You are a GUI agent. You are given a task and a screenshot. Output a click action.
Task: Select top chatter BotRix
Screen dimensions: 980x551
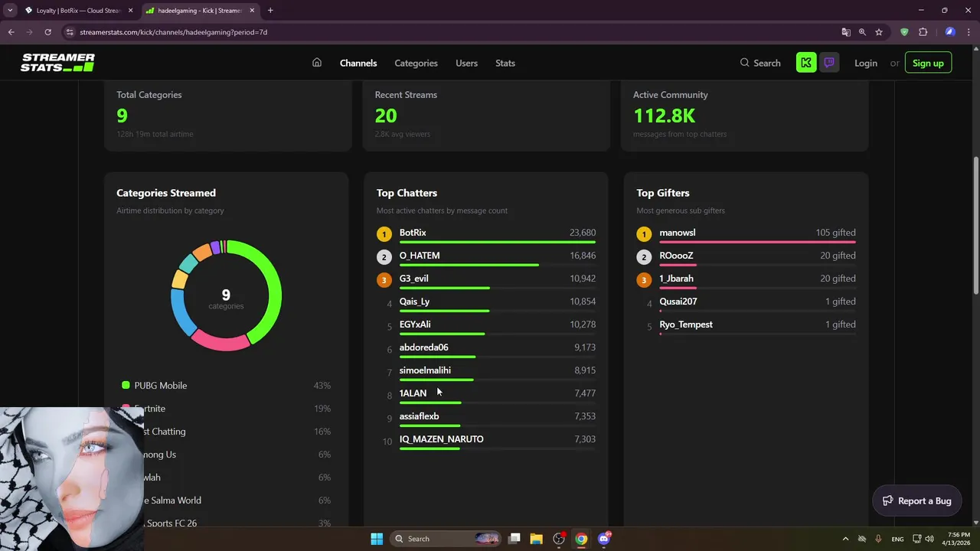(x=413, y=233)
